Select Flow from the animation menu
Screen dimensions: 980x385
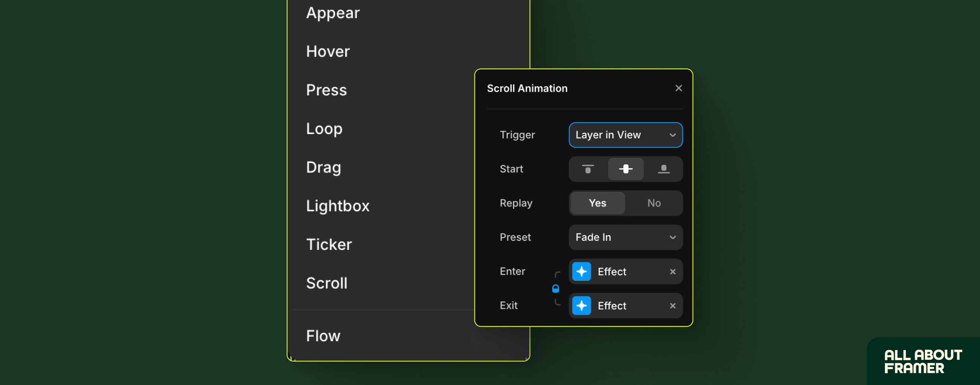click(x=323, y=336)
